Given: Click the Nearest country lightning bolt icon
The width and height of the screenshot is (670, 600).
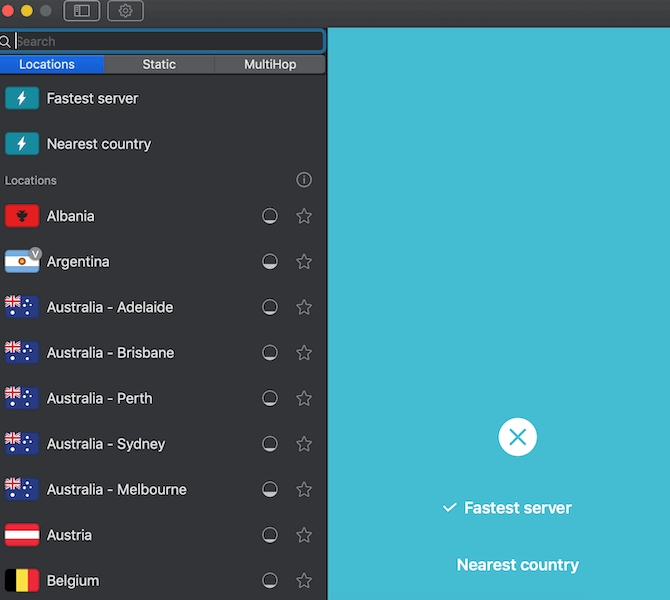Looking at the screenshot, I should [x=22, y=144].
